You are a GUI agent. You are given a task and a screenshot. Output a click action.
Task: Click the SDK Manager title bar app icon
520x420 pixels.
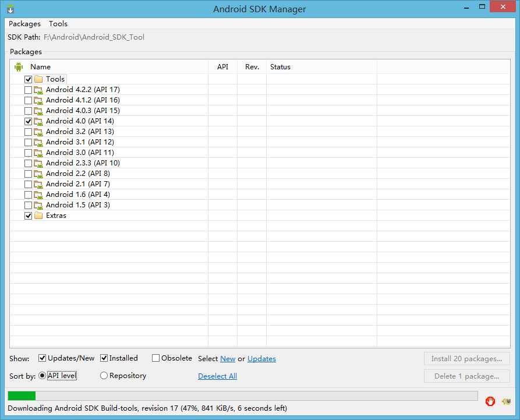(x=10, y=9)
